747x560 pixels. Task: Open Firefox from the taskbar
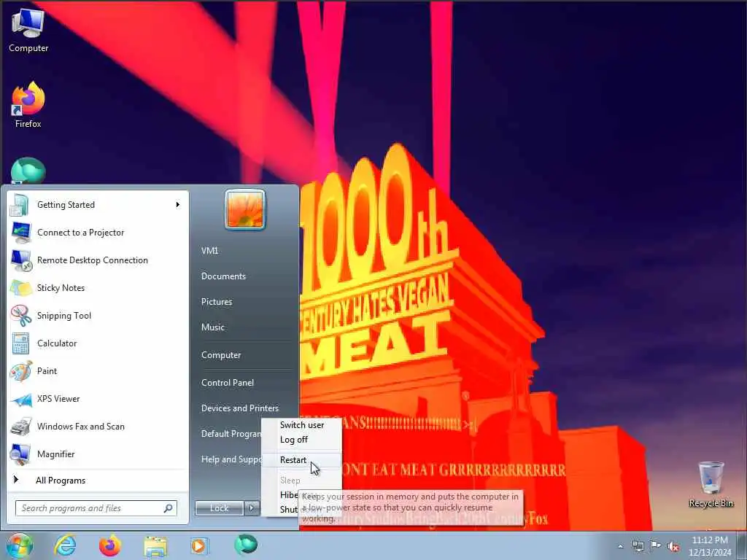(110, 545)
